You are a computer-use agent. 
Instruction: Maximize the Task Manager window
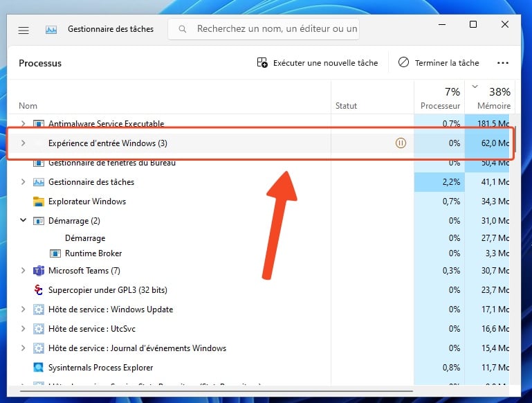(473, 24)
